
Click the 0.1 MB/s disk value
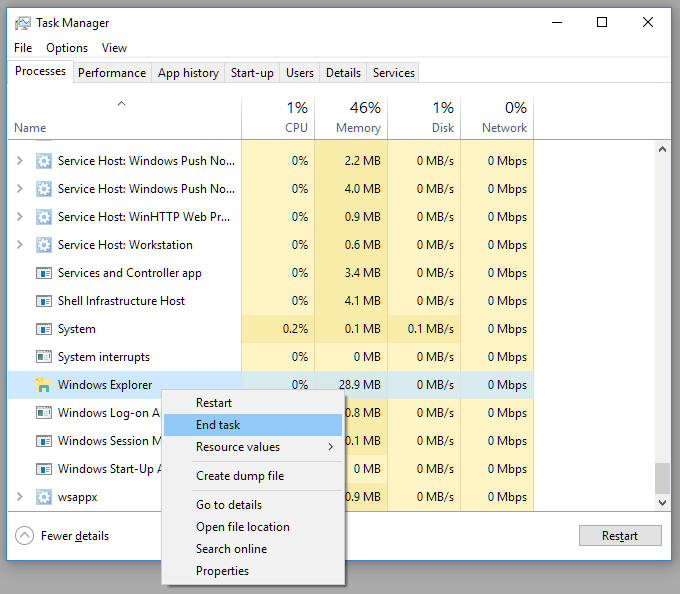click(x=431, y=329)
